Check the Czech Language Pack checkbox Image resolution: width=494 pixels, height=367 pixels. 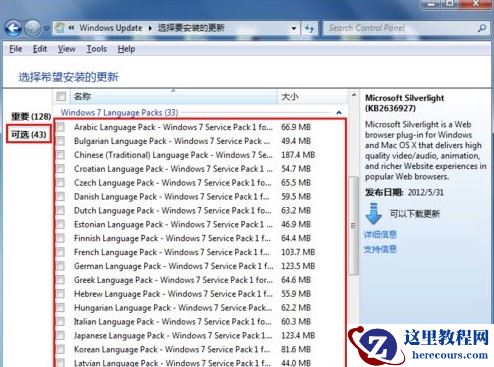coord(61,182)
